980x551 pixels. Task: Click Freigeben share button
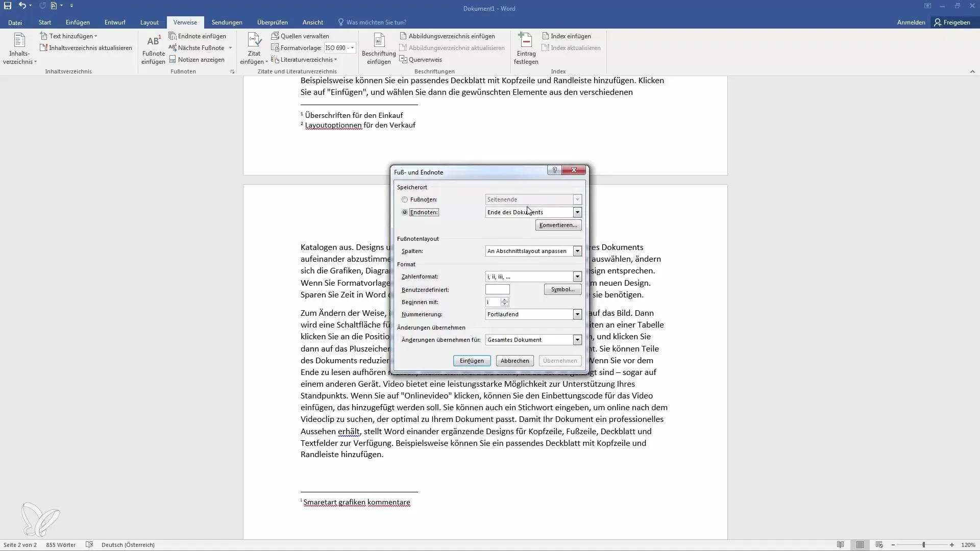point(952,22)
